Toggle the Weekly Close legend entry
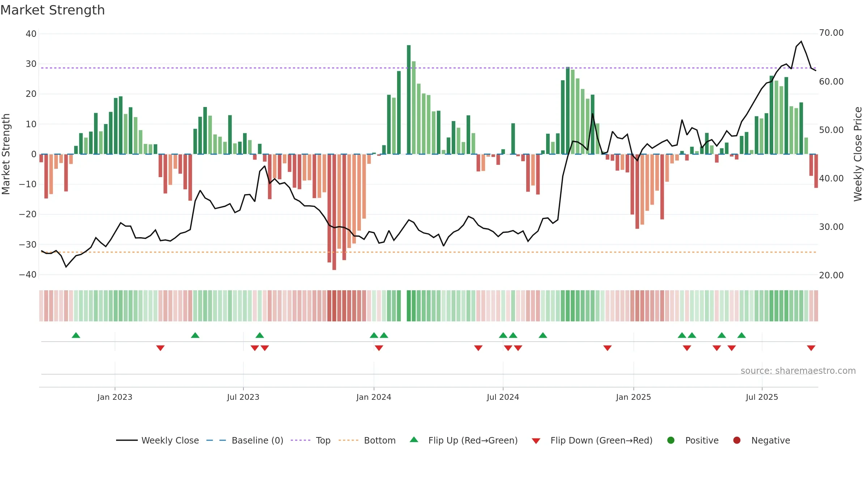This screenshot has height=488, width=868. click(157, 440)
